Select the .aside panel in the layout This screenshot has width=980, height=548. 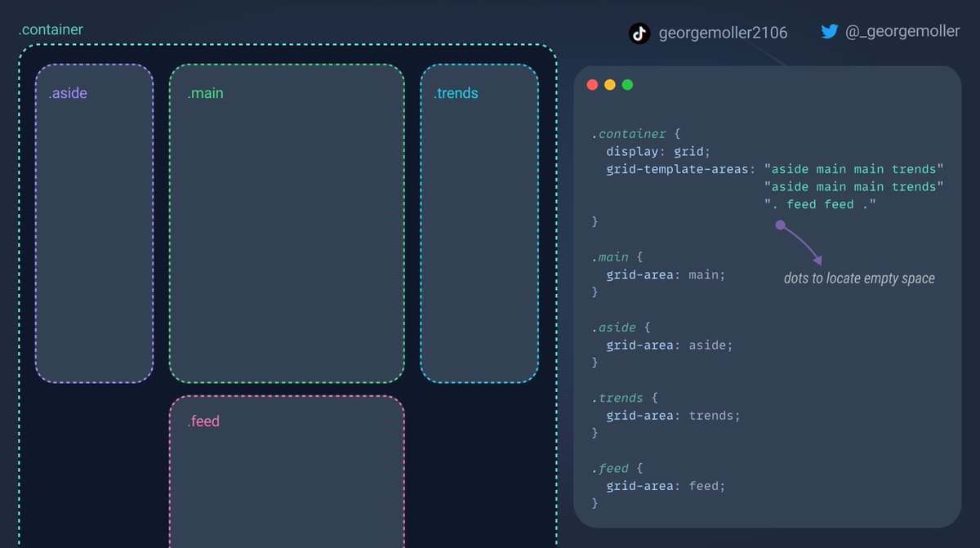click(x=94, y=221)
